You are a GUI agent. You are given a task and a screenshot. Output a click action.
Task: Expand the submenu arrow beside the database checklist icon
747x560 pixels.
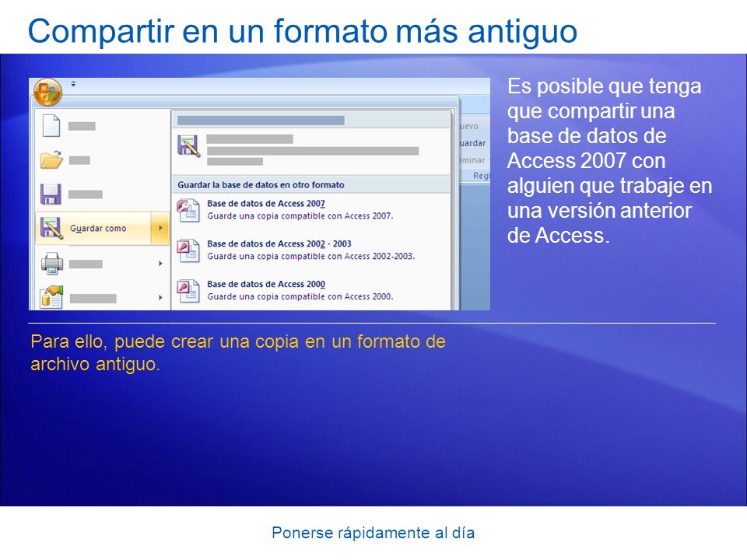tap(160, 298)
